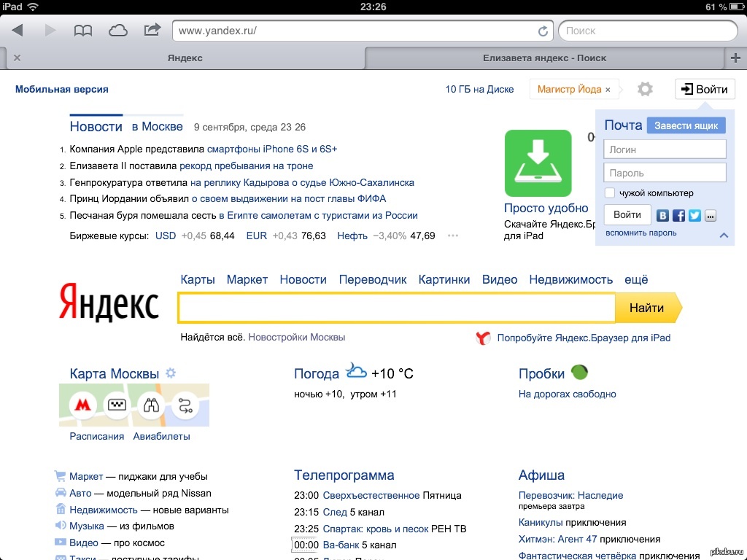Open USD exchange rate link

166,236
